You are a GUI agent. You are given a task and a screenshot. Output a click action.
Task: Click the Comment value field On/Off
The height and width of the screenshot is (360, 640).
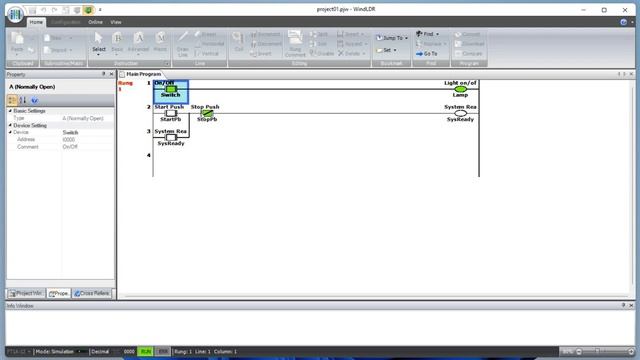click(88, 147)
